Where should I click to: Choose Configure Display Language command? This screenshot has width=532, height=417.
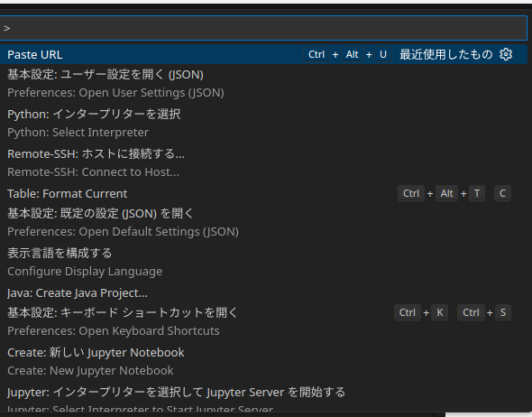coord(263,263)
